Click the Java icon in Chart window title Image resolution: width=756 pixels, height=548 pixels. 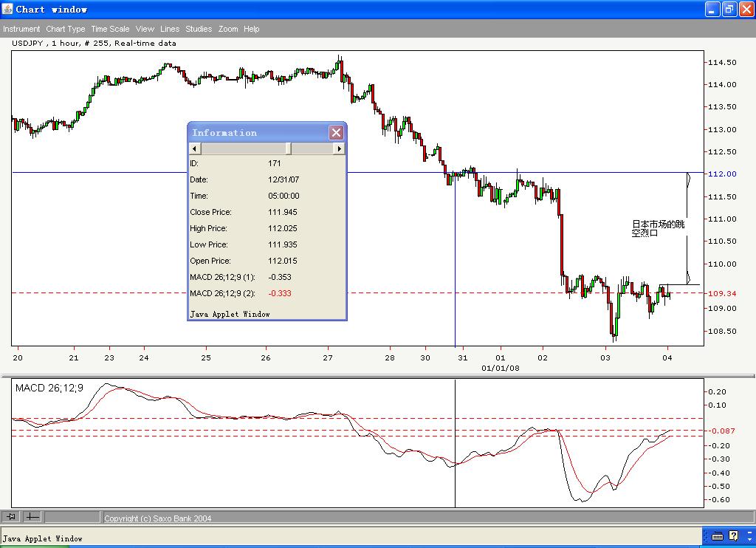[7, 9]
